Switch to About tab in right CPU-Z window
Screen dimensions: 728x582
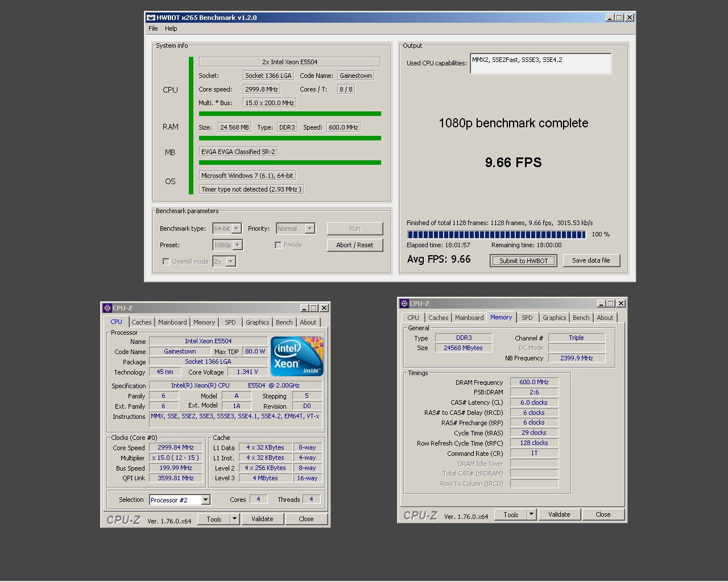(x=605, y=318)
